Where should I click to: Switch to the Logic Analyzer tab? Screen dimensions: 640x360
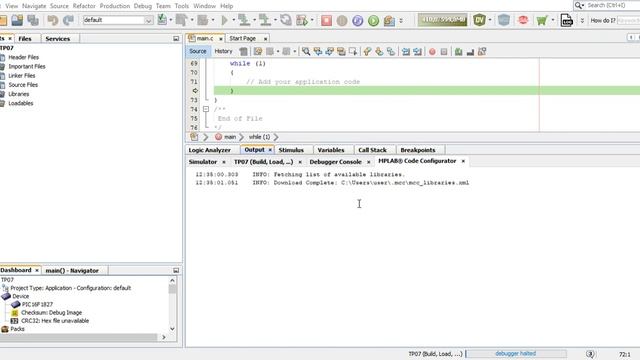(x=209, y=150)
